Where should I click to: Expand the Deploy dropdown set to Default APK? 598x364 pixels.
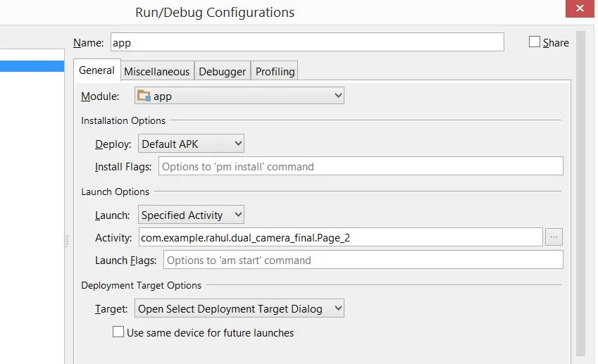[191, 144]
